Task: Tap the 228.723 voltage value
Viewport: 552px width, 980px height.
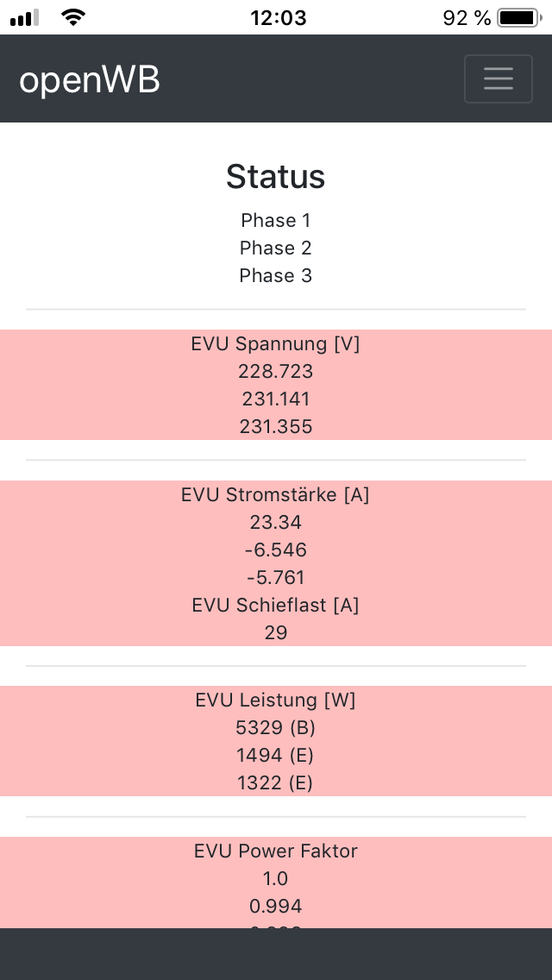Action: coord(276,372)
